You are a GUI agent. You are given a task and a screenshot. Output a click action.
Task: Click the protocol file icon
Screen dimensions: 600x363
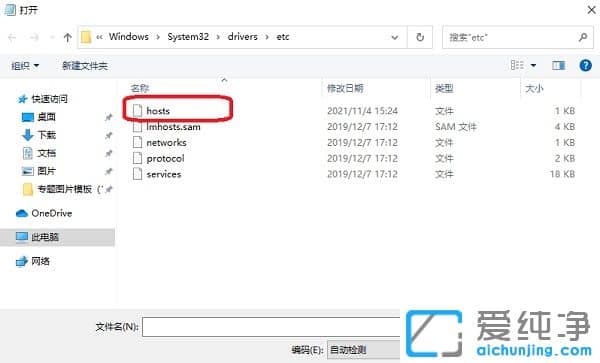pos(137,158)
